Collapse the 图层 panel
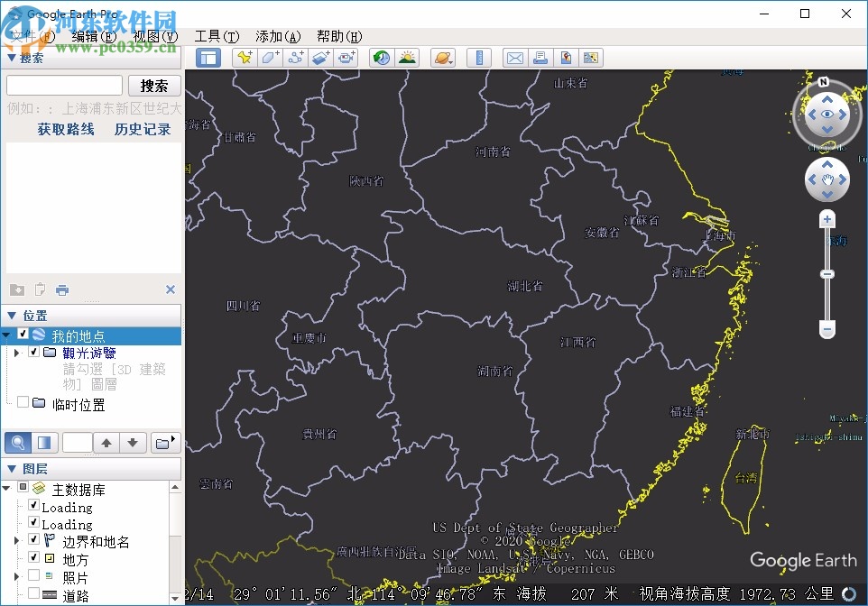 pyautogui.click(x=11, y=469)
